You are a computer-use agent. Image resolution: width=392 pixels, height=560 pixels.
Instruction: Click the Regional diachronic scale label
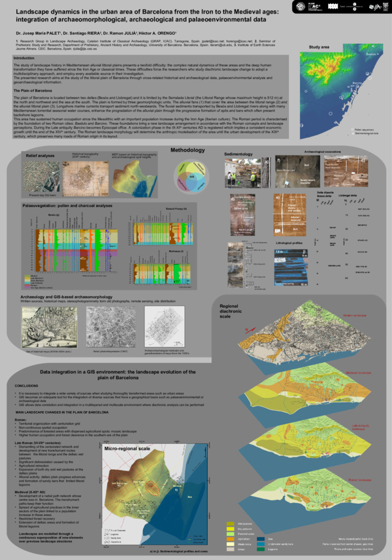(x=231, y=311)
